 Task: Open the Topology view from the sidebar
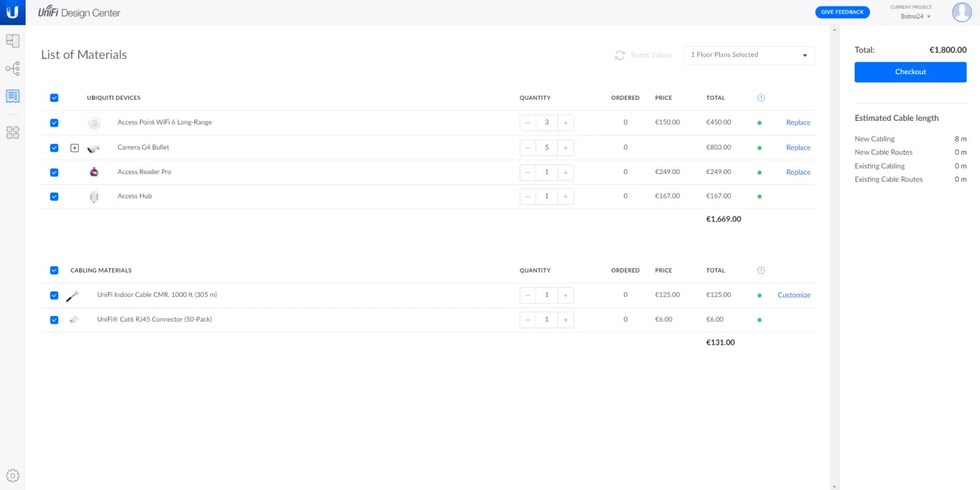point(13,68)
